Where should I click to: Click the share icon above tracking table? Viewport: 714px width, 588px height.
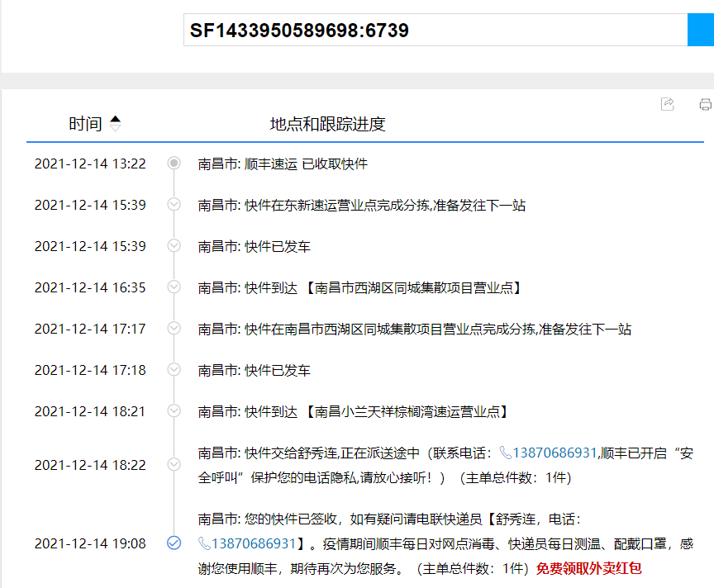click(x=668, y=104)
